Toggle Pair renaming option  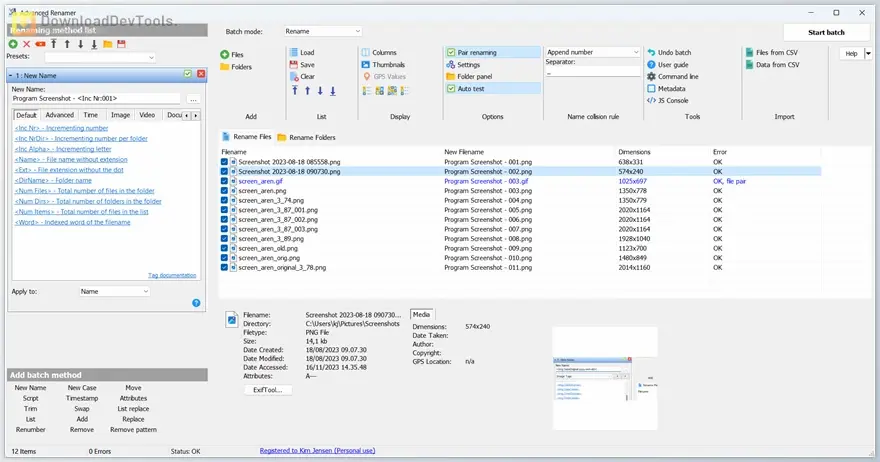[492, 52]
